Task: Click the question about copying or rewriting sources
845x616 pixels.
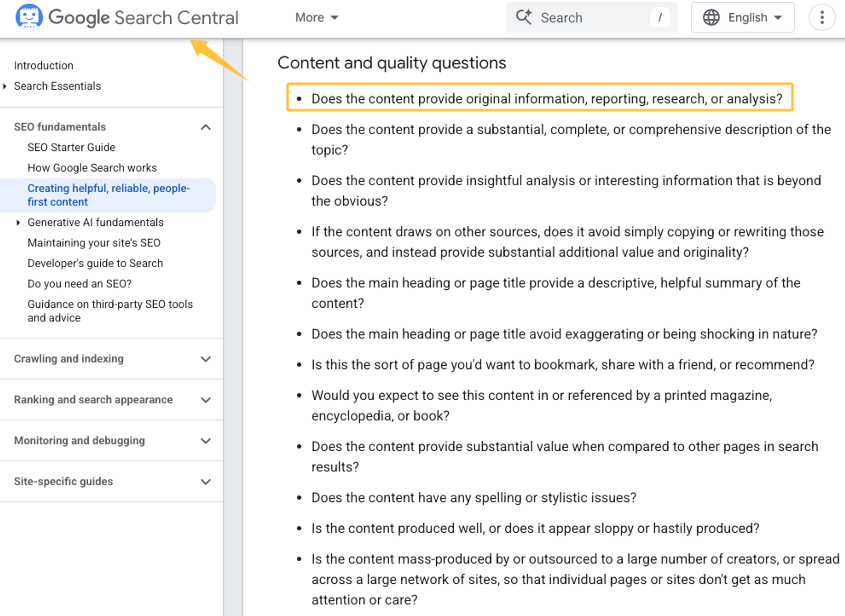Action: 568,242
